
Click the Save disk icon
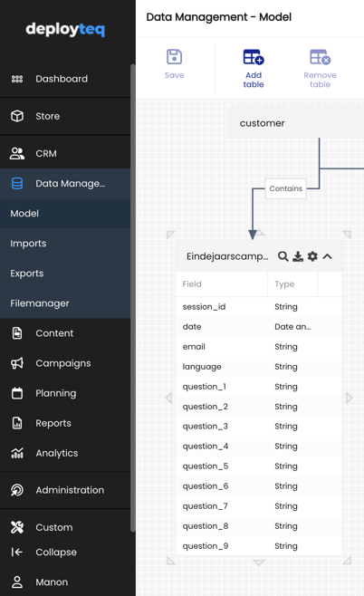pos(174,57)
